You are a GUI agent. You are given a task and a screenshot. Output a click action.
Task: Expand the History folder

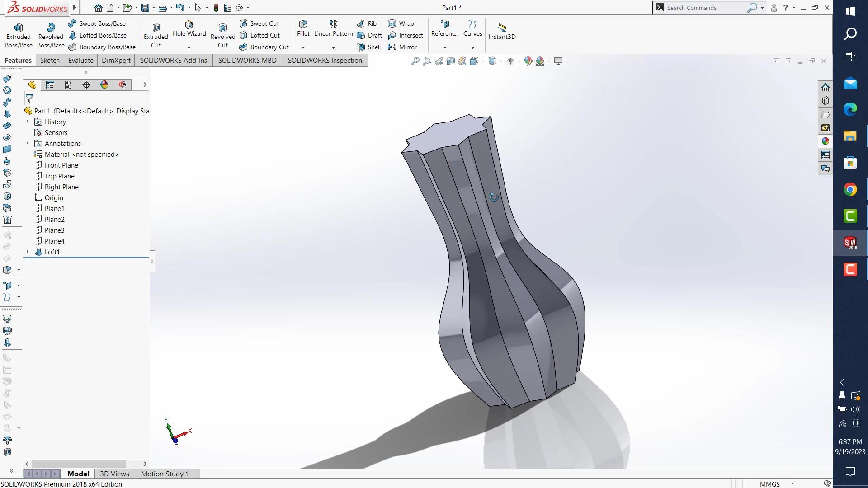(28, 122)
